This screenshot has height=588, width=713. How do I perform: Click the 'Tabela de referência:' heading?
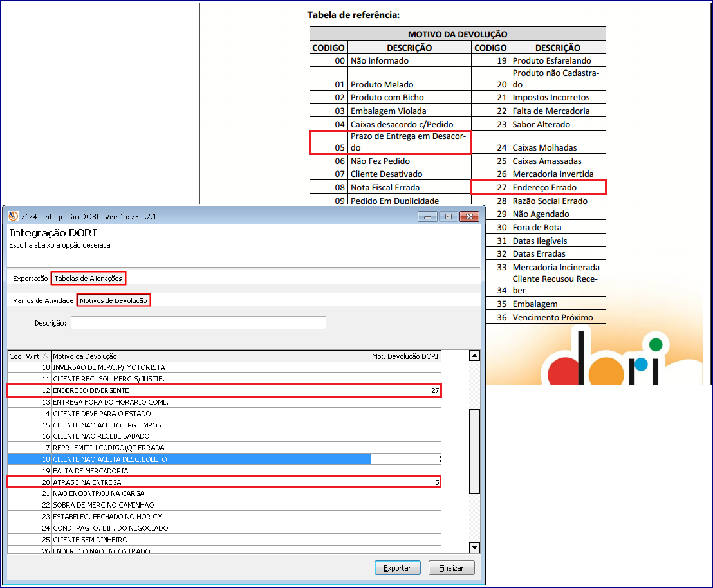[x=353, y=15]
